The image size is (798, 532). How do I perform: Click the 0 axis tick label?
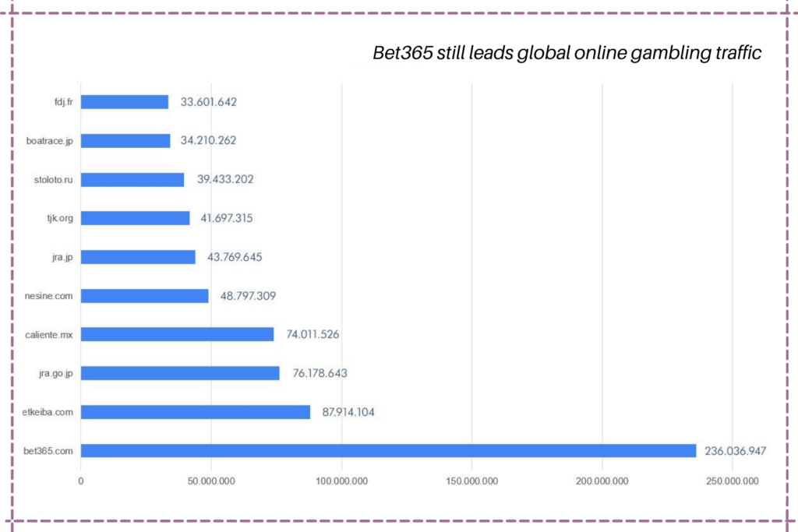[x=80, y=481]
